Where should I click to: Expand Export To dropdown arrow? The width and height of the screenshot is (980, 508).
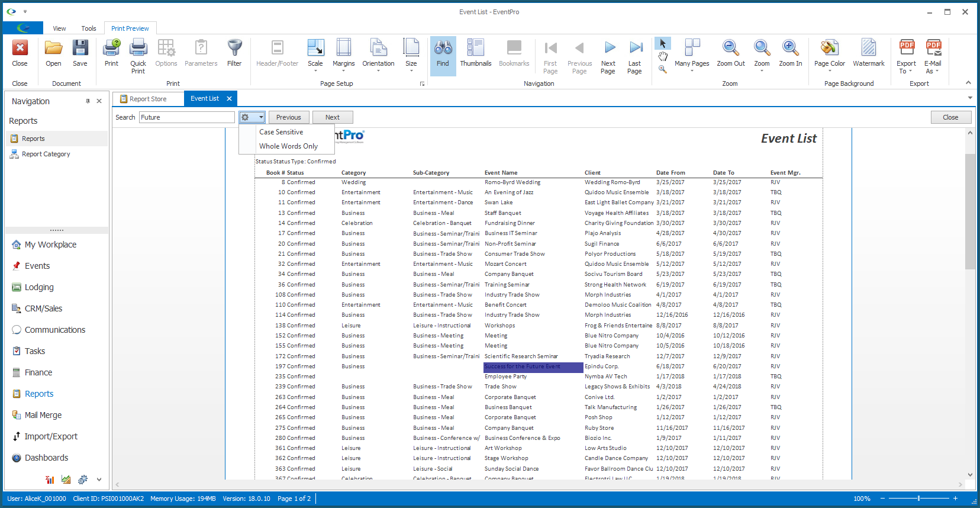[x=910, y=72]
